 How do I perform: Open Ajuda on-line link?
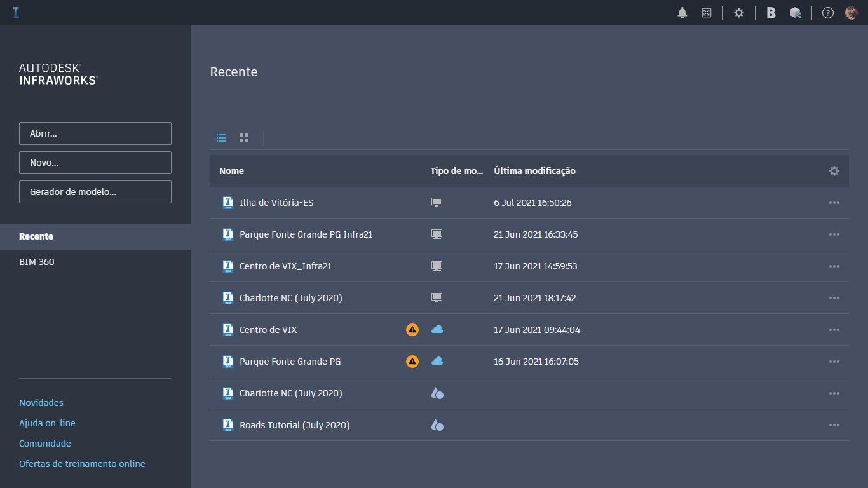tap(47, 423)
